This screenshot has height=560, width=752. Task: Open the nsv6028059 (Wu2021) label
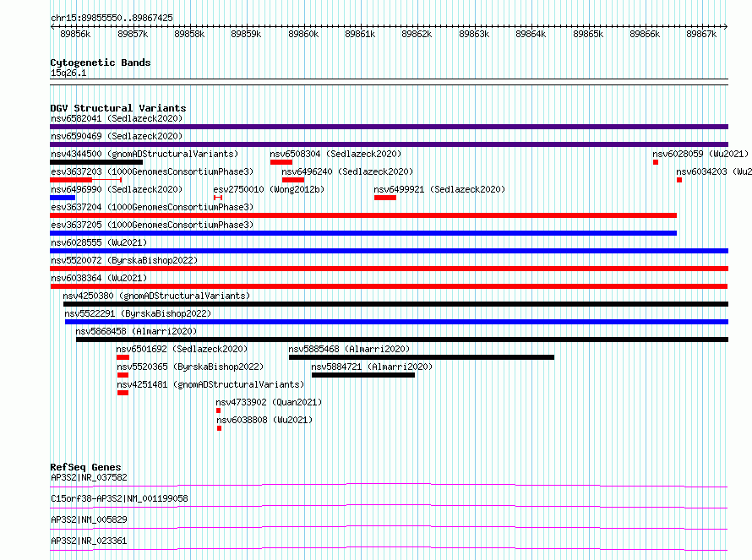coord(700,154)
